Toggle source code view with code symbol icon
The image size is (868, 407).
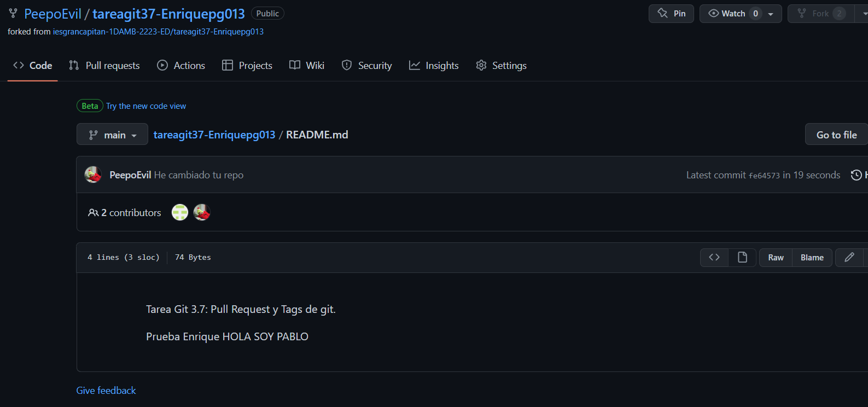pos(714,257)
